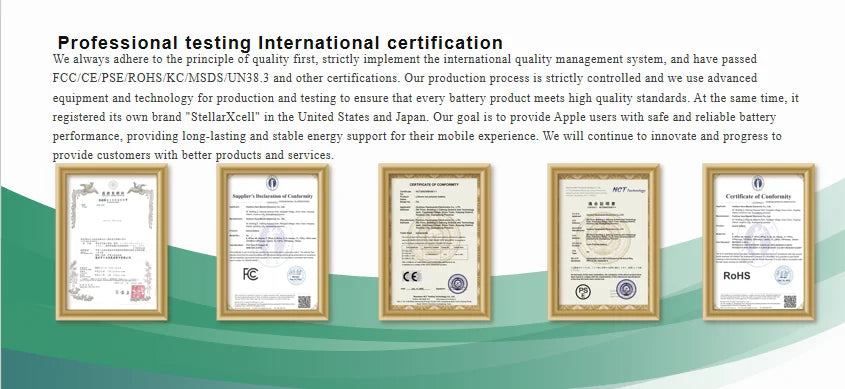Click the blue emblem atop the RoHS certificate
Image resolution: width=845 pixels, height=389 pixels.
click(x=758, y=183)
